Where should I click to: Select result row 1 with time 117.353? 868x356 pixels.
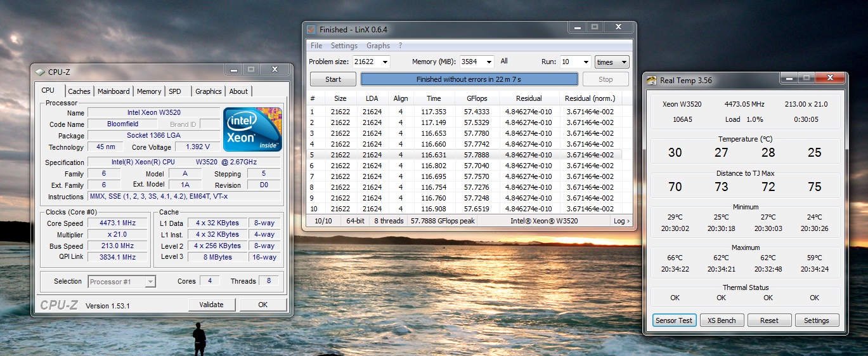click(464, 112)
